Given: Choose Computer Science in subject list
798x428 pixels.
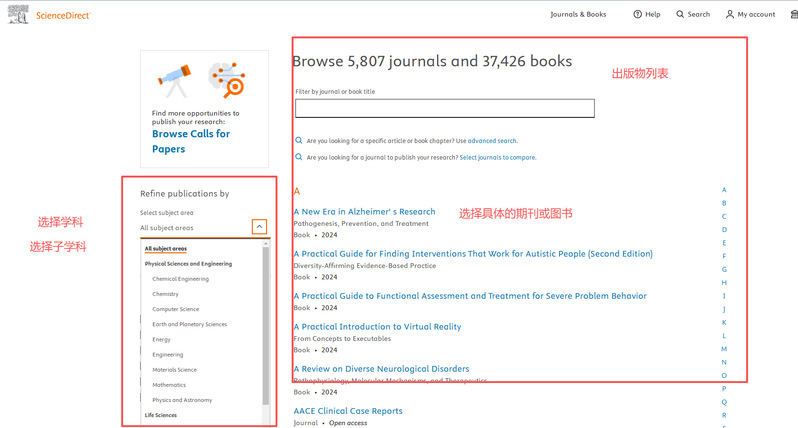Looking at the screenshot, I should pyautogui.click(x=175, y=309).
